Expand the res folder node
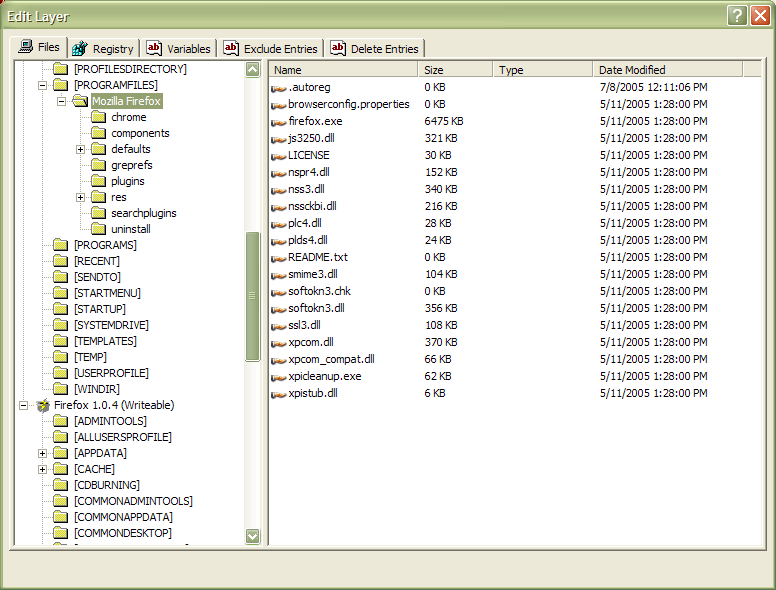This screenshot has width=776, height=590. click(x=81, y=197)
